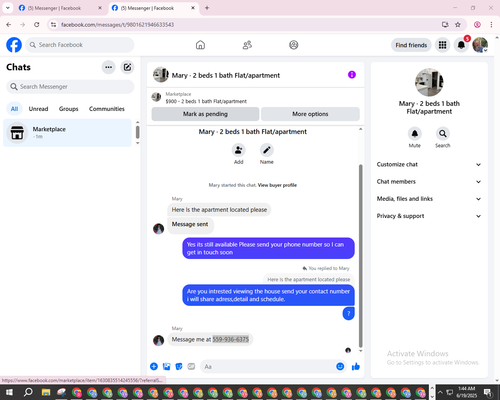The height and width of the screenshot is (400, 500).
Task: Click the conversation vertical scrollbar
Action: pyautogui.click(x=360, y=256)
